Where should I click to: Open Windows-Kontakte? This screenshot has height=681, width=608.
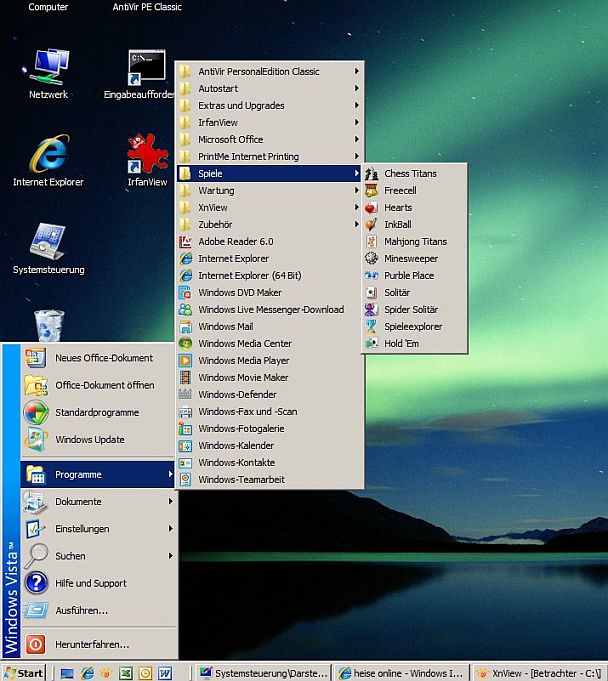coord(269,462)
